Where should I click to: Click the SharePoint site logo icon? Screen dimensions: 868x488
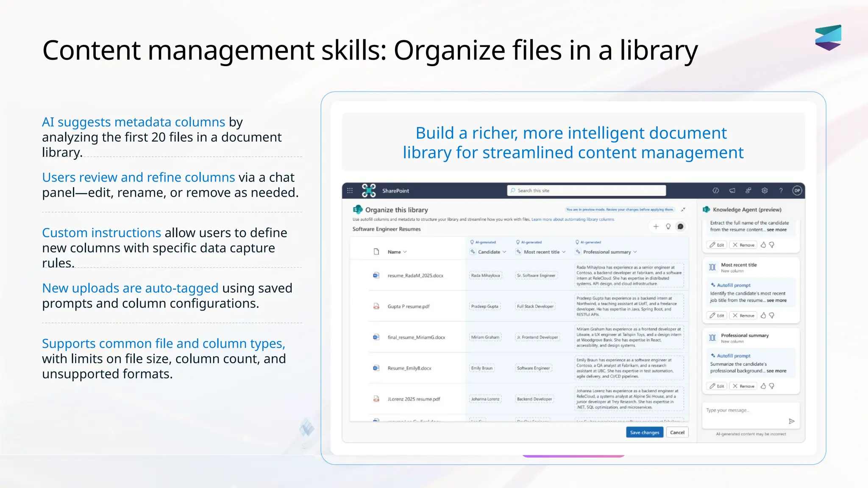[369, 191]
